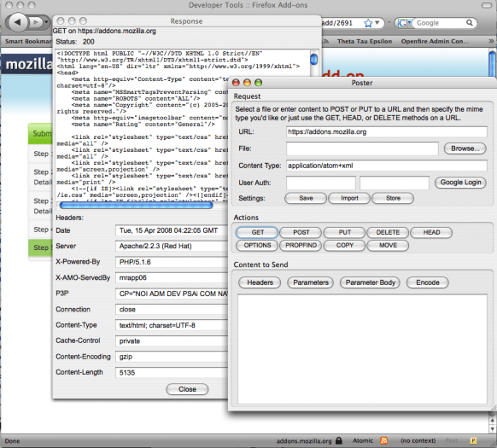This screenshot has width=497, height=448.
Task: Click the yellow P Poster icon in status bar
Action: [x=473, y=440]
